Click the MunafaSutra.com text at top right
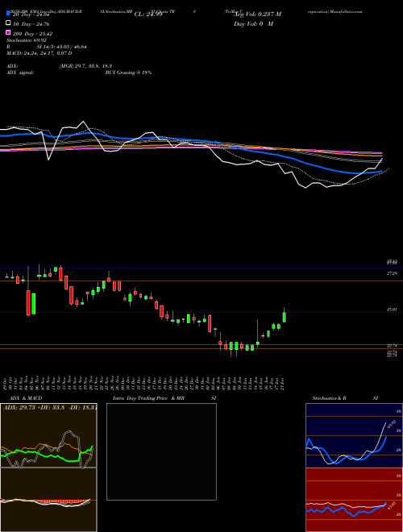The height and width of the screenshot is (532, 403). point(346,11)
